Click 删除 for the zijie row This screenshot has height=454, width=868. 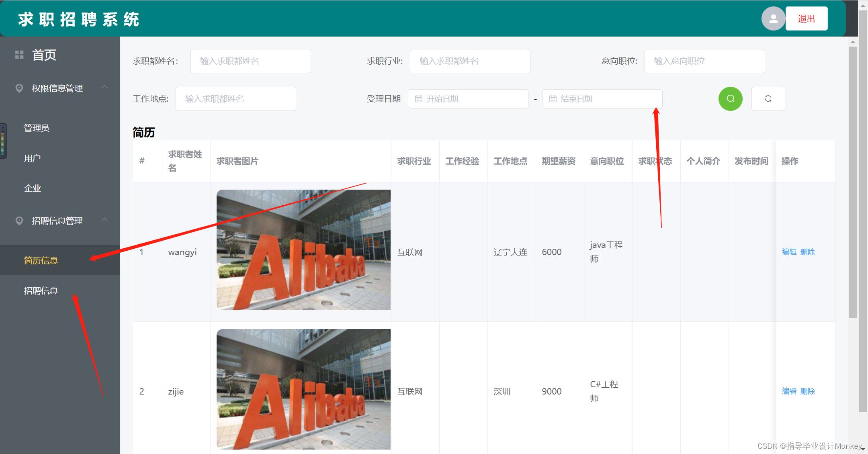pos(807,391)
